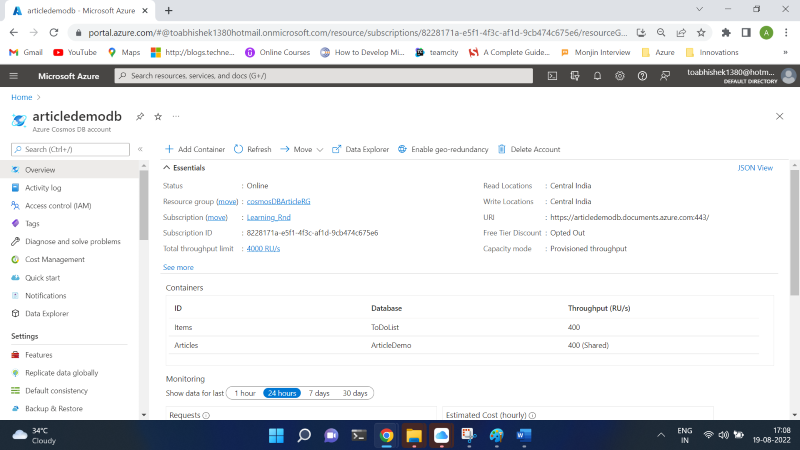This screenshot has height=450, width=800.
Task: Click Enable geo-redundancy
Action: [443, 149]
